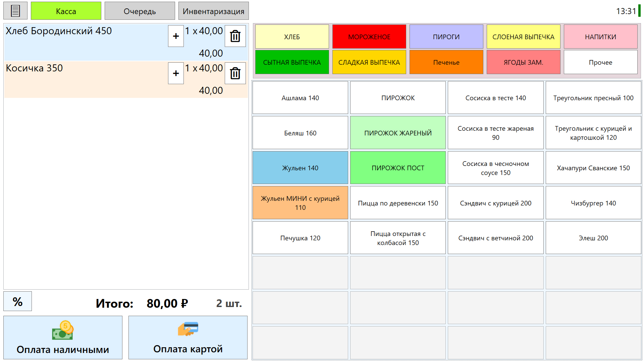Open the Инвентаризация tab
This screenshot has width=644, height=362.
(213, 11)
